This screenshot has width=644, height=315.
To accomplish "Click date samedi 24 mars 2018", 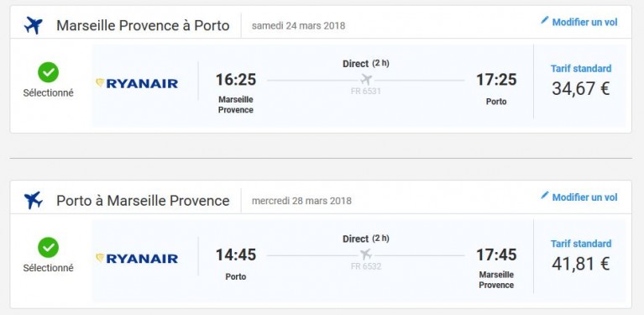I will coord(299,26).
